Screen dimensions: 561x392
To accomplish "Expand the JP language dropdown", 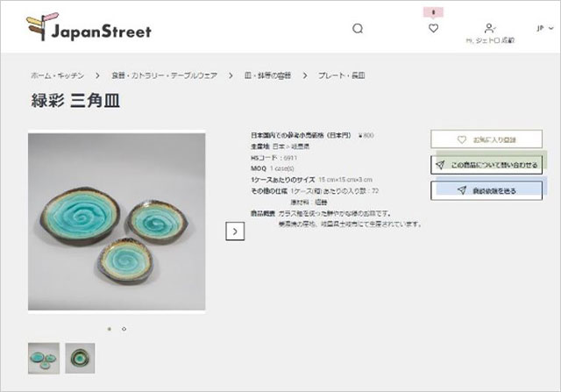I will 545,28.
